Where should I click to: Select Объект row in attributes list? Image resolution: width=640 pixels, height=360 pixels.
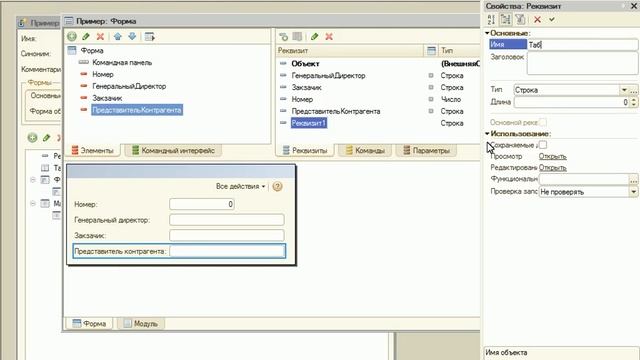pos(305,64)
